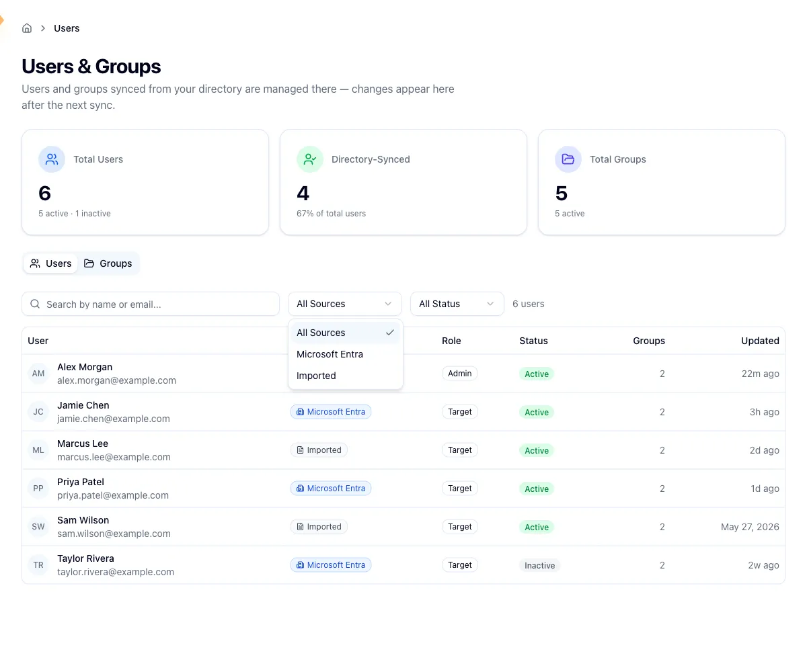
Task: Click the Total Users people icon
Action: 52,159
